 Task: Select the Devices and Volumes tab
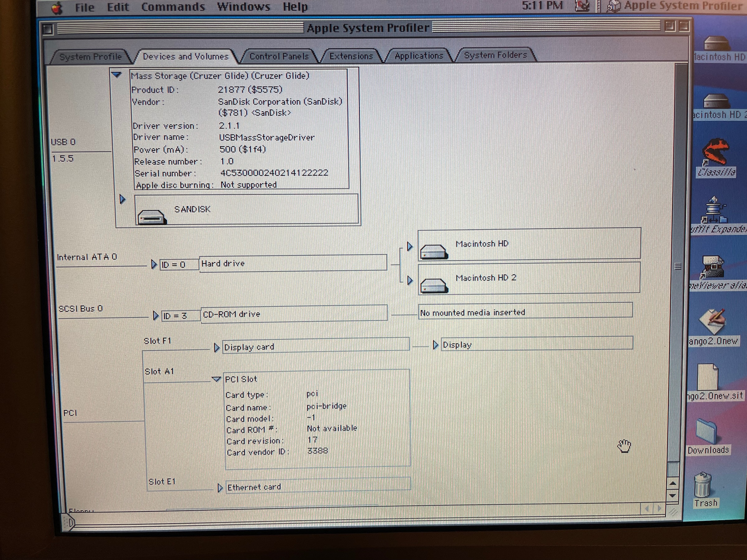point(186,56)
